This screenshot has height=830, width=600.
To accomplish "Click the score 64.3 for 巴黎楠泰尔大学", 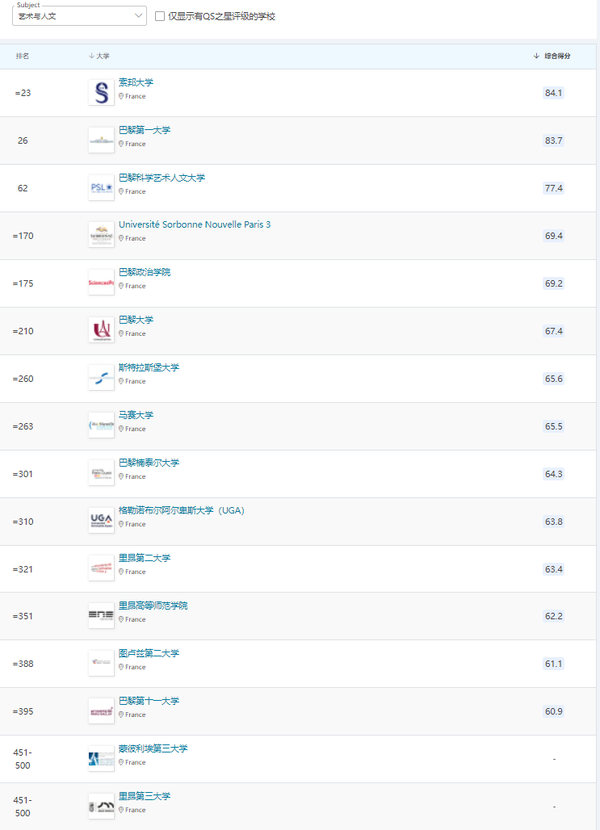I will pos(553,474).
